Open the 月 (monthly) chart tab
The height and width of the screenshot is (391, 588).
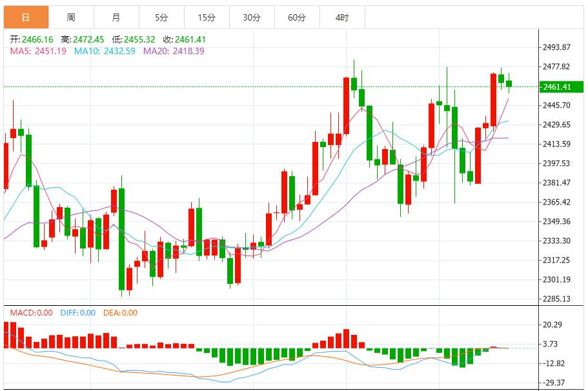coord(116,17)
